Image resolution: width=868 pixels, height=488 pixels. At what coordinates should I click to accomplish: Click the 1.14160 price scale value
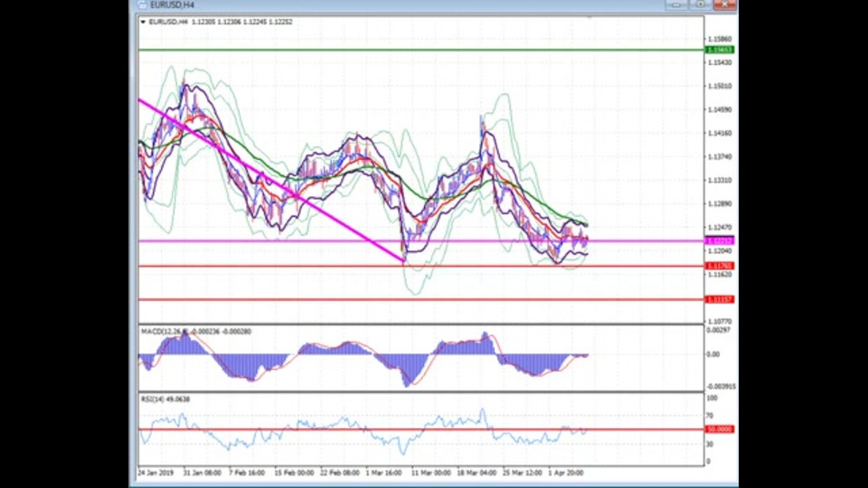coord(720,134)
